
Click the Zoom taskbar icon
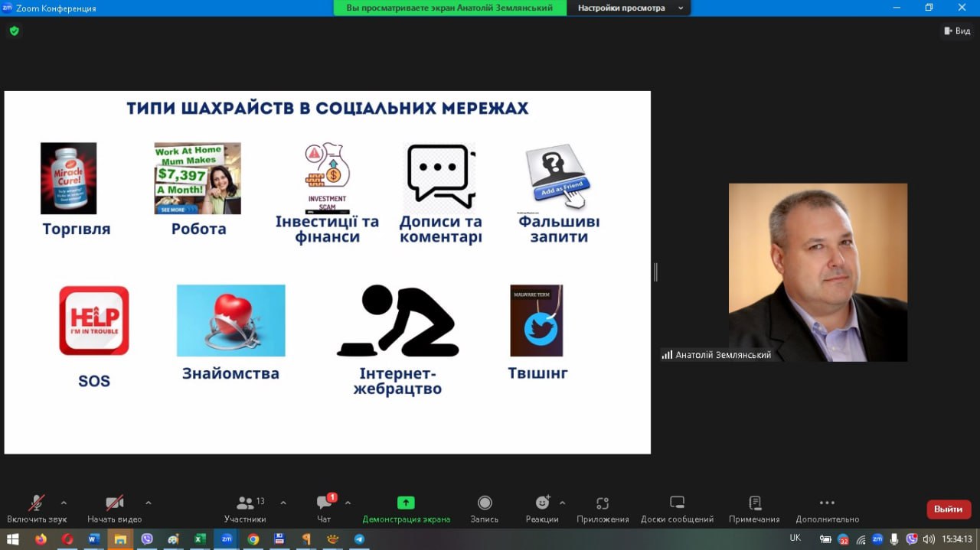pyautogui.click(x=227, y=539)
